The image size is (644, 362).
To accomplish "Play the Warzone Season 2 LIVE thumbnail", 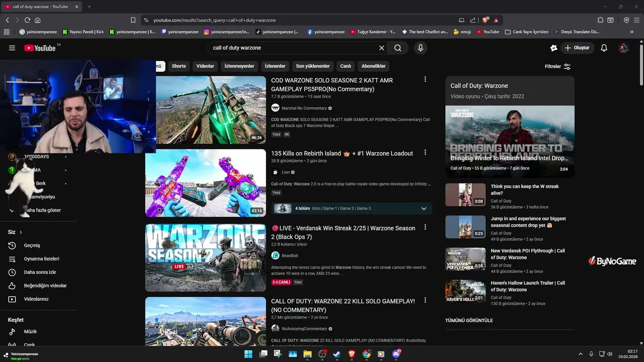I will (206, 258).
